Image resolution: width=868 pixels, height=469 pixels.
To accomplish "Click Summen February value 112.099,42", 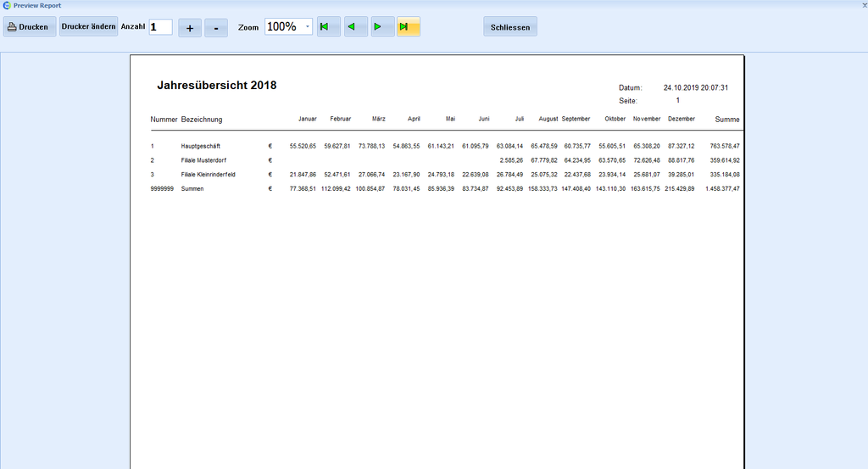I will tap(336, 189).
